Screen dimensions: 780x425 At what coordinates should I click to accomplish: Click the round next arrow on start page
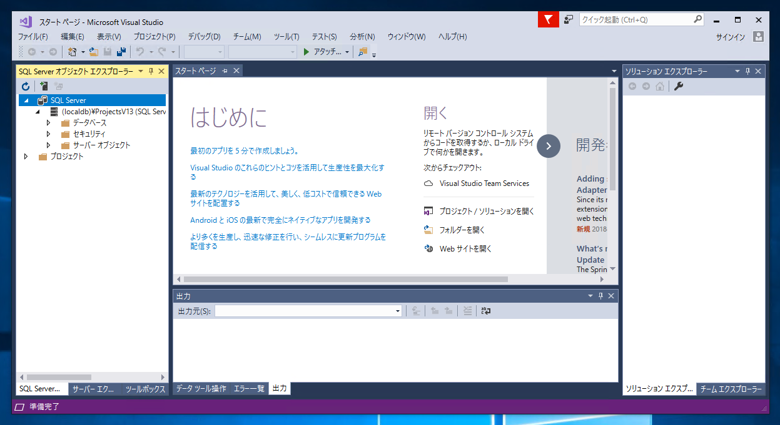click(548, 146)
